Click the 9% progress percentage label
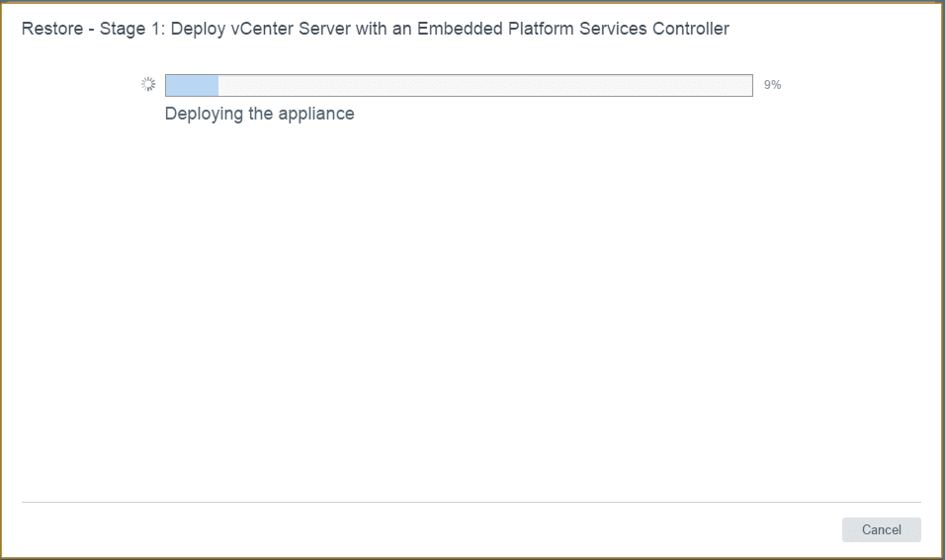Screen dimensions: 945x560 pos(772,85)
